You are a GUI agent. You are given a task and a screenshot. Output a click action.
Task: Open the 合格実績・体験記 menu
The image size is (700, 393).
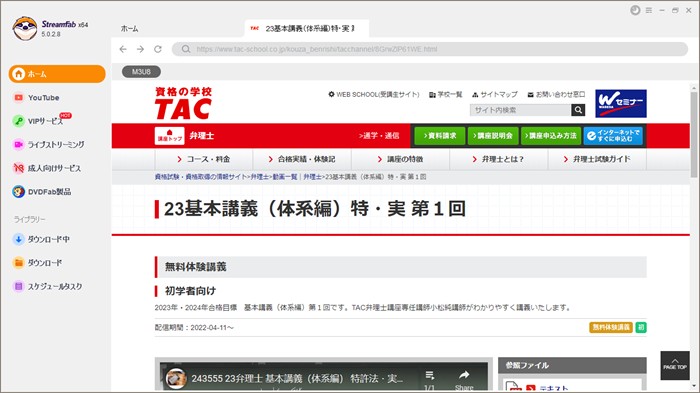(x=302, y=159)
